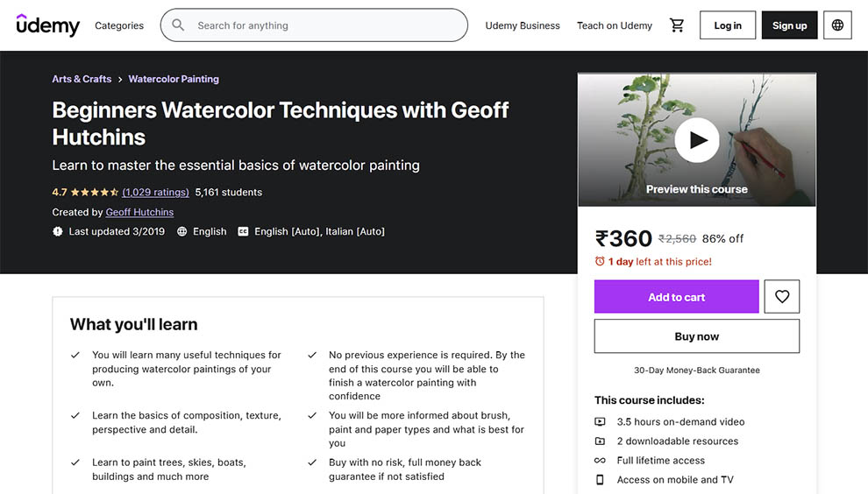Click 30-Day Money-Back Guarantee text
868x494 pixels.
click(x=696, y=370)
